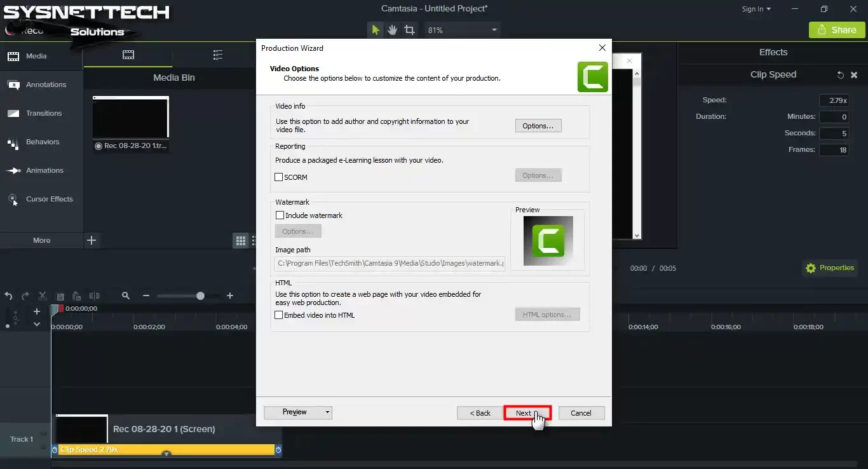
Task: Click the green Share button
Action: [x=837, y=30]
